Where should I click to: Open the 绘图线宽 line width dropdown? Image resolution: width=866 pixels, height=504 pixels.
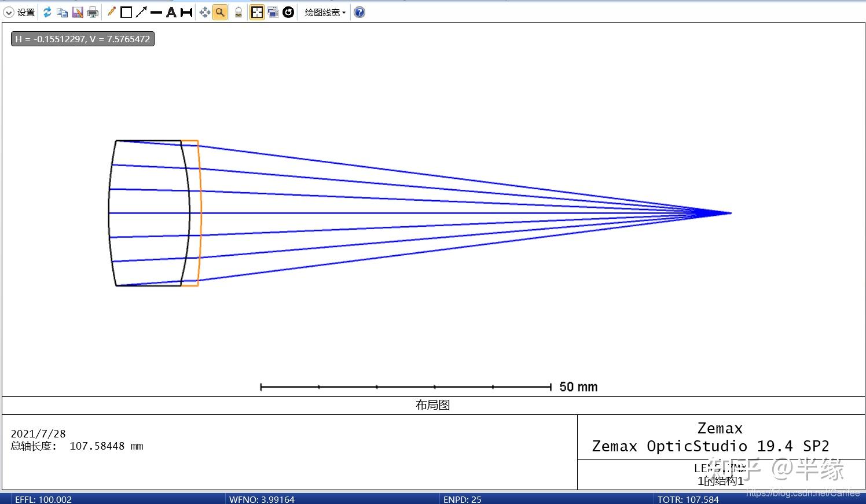point(325,12)
